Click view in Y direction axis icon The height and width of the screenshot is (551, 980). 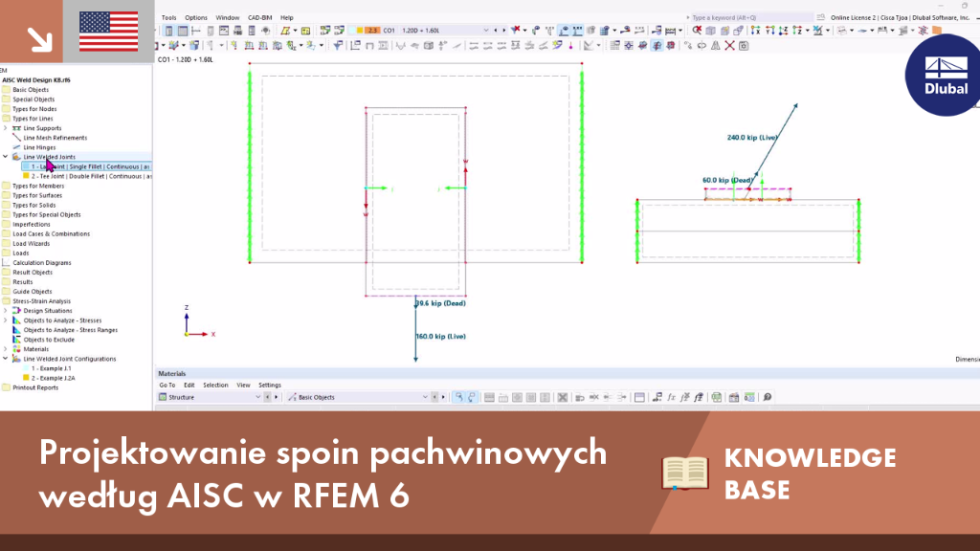click(x=770, y=30)
